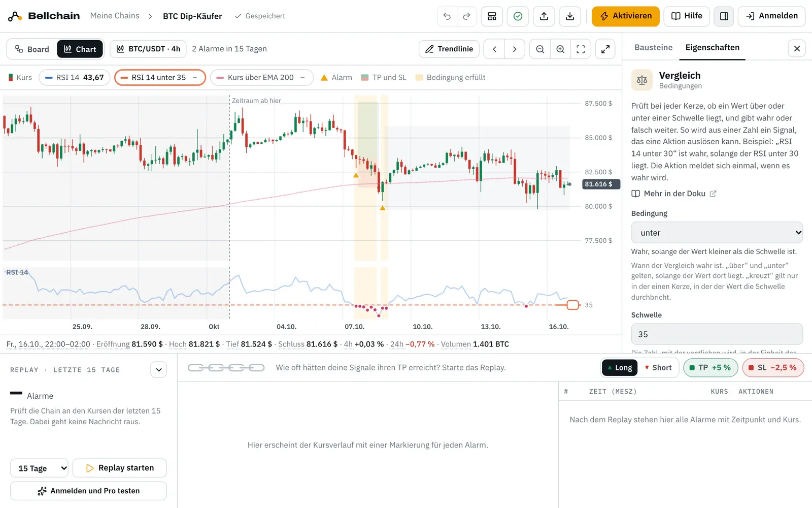Click Anmelden in header
The height and width of the screenshot is (508, 812).
771,16
